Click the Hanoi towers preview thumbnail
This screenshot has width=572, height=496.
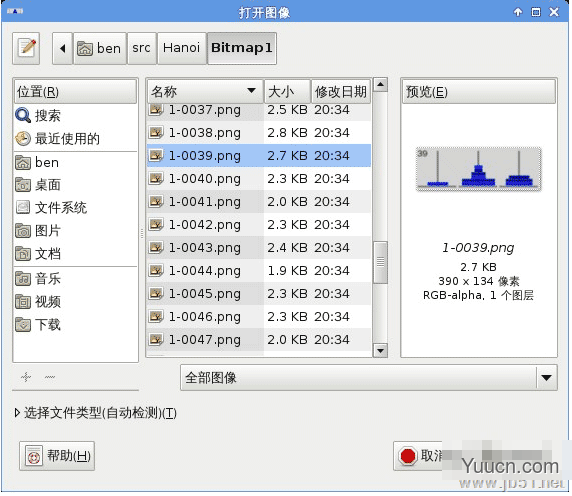(x=478, y=169)
